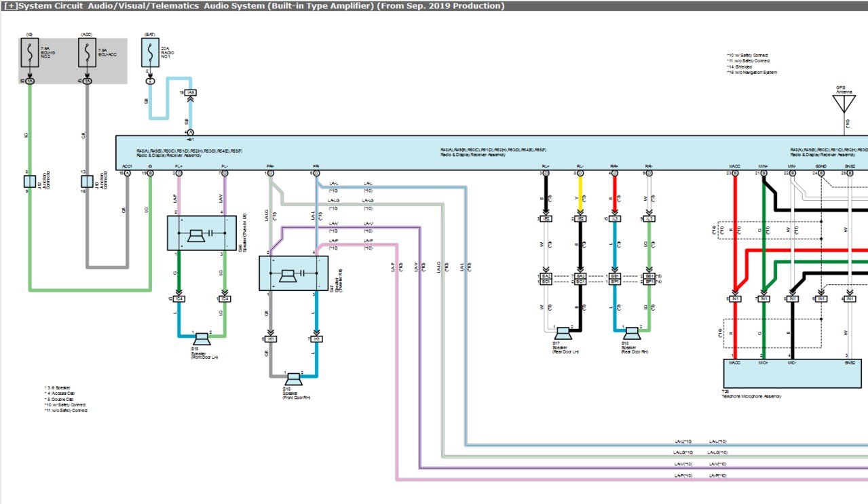Click the S16 Speaker (Front Door RH) caption
This screenshot has width=868, height=504.
tap(297, 393)
